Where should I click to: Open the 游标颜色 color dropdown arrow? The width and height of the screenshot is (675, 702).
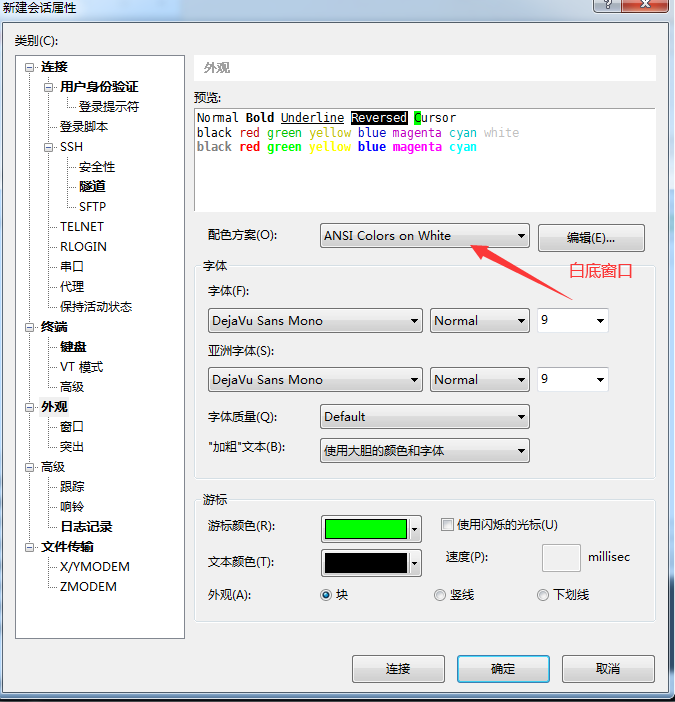pos(415,528)
